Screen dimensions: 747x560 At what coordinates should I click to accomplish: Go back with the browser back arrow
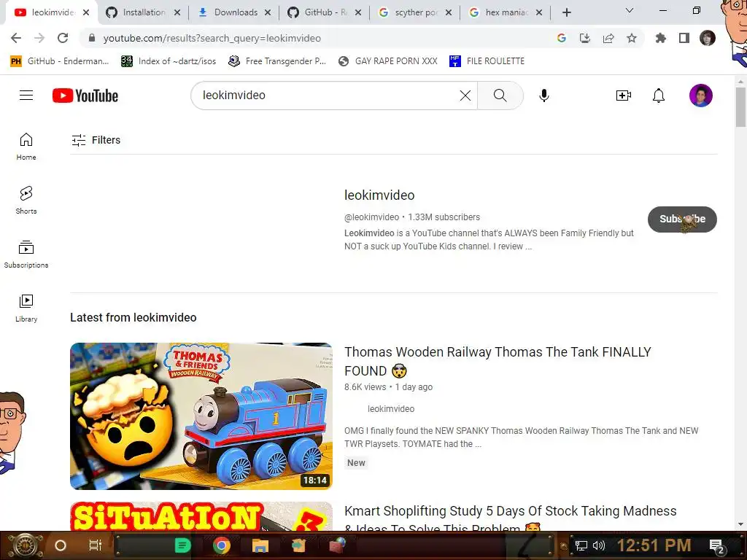pyautogui.click(x=16, y=38)
